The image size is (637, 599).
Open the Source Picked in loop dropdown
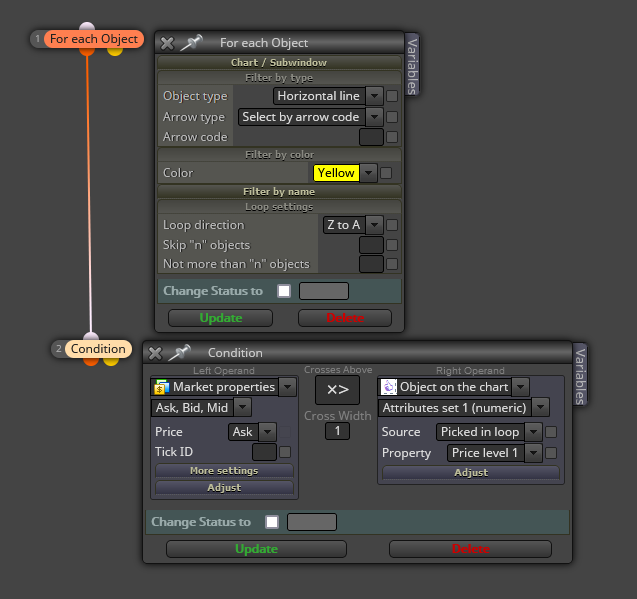(x=533, y=432)
